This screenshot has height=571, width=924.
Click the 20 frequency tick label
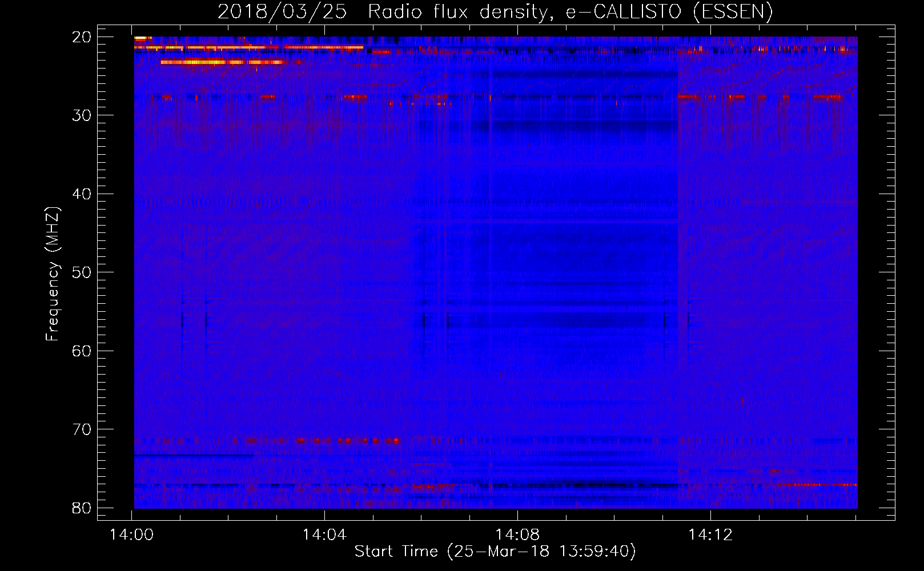(x=82, y=37)
